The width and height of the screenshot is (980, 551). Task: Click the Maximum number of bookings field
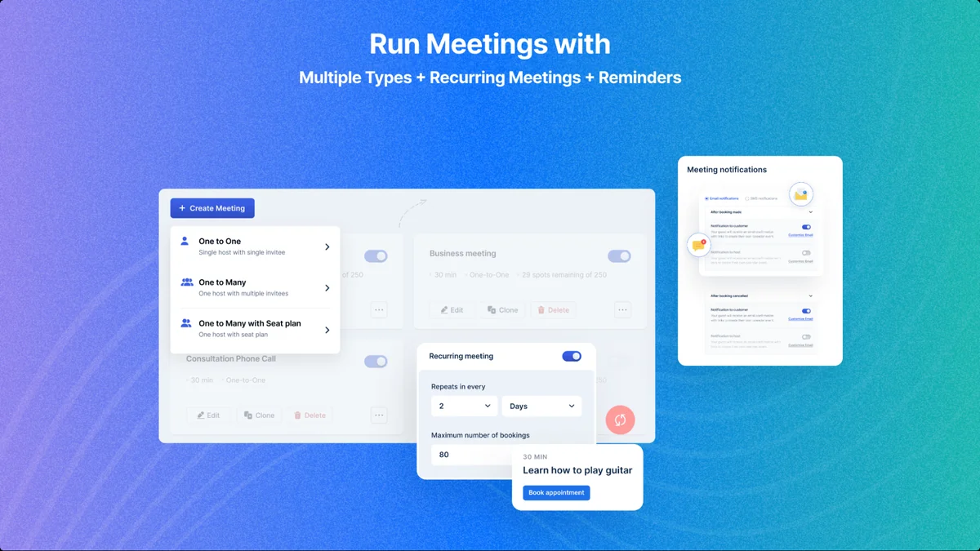472,455
